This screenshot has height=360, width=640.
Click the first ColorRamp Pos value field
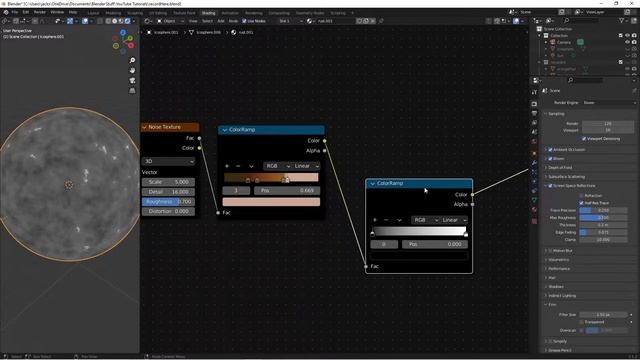tap(287, 191)
